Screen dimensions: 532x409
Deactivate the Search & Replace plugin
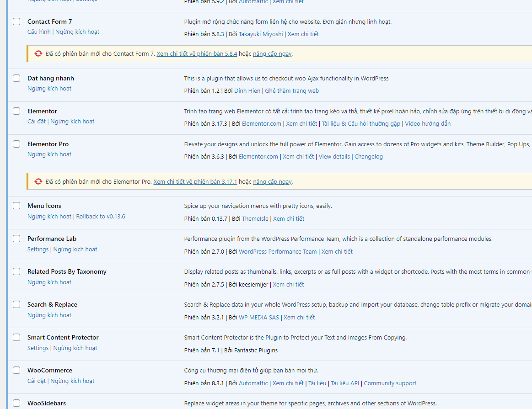coord(49,315)
